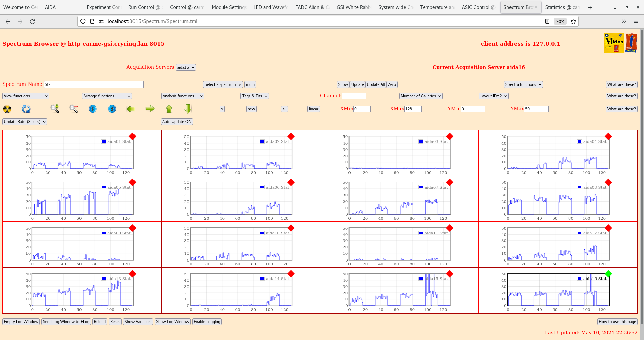This screenshot has width=644, height=340.
Task: Open the Select a spectrum dropdown
Action: 222,84
